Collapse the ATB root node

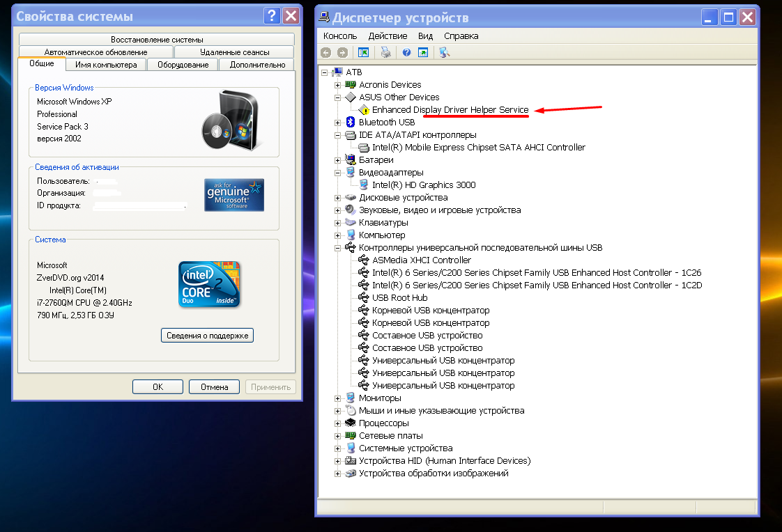click(x=324, y=72)
